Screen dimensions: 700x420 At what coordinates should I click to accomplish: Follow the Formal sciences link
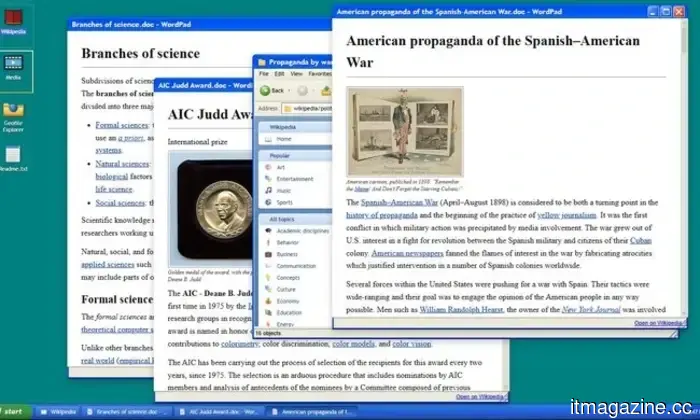121,125
